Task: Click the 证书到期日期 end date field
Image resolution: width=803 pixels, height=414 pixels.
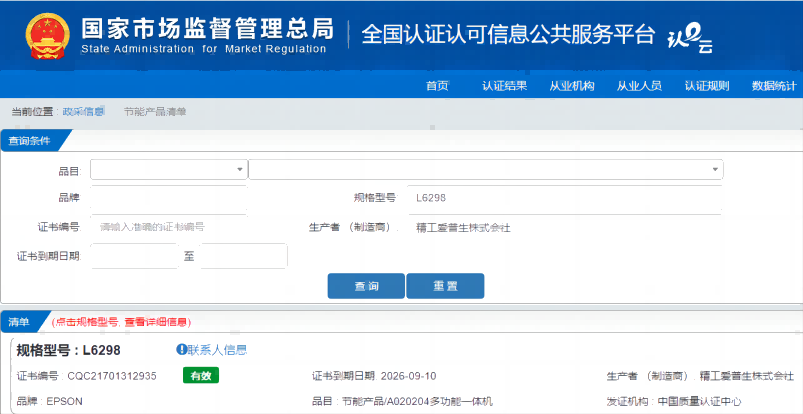Action: tap(243, 256)
